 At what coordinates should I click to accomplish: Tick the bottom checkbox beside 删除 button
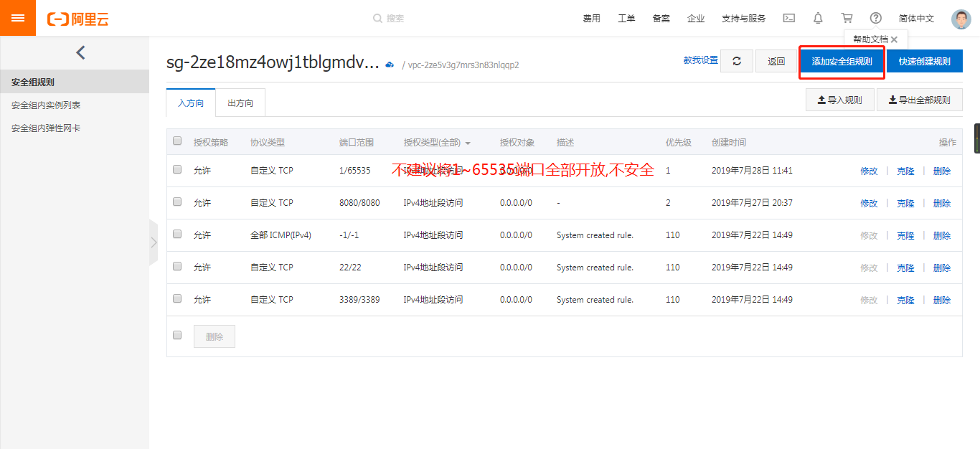coord(177,335)
